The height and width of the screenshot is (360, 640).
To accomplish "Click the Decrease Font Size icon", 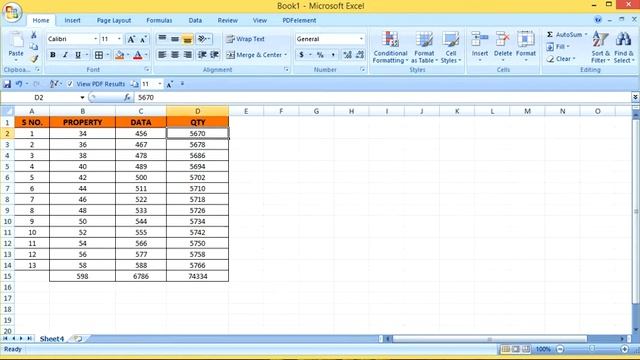I will [x=143, y=39].
